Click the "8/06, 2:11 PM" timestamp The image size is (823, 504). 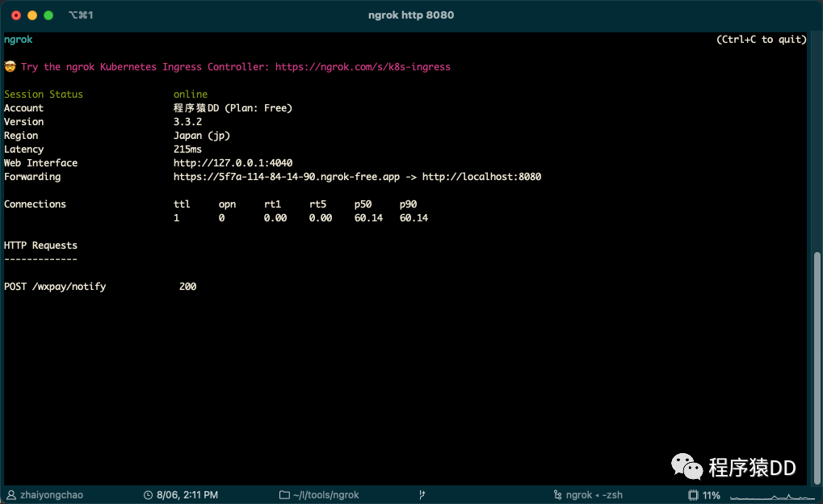tap(187, 495)
